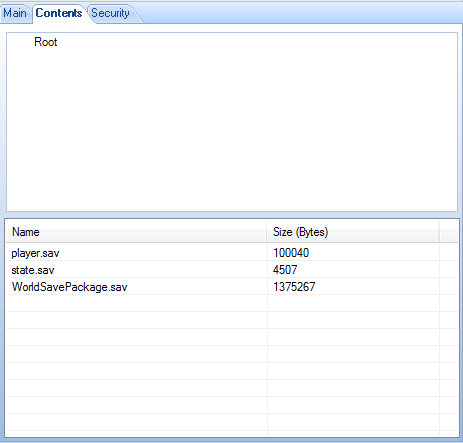Select the Contents tab
Screen dimensions: 463x443
pos(59,13)
